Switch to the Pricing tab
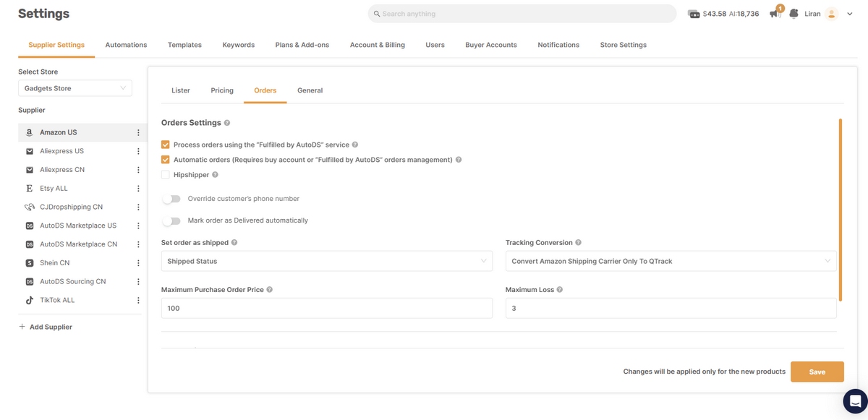The image size is (868, 420). click(x=222, y=90)
